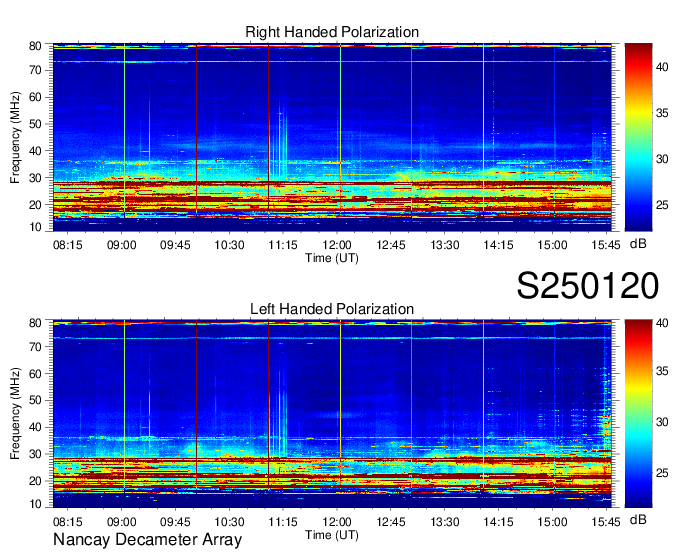Click the "60" MHz tick of Right Handed plot
Screen dimensions: 680x552
pyautogui.click(x=35, y=97)
